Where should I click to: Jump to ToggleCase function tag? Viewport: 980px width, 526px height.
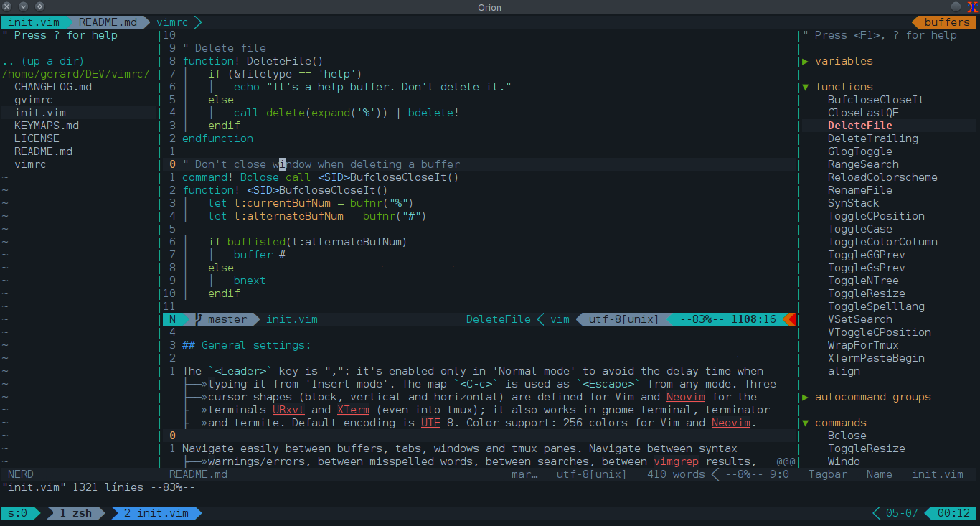pos(860,229)
